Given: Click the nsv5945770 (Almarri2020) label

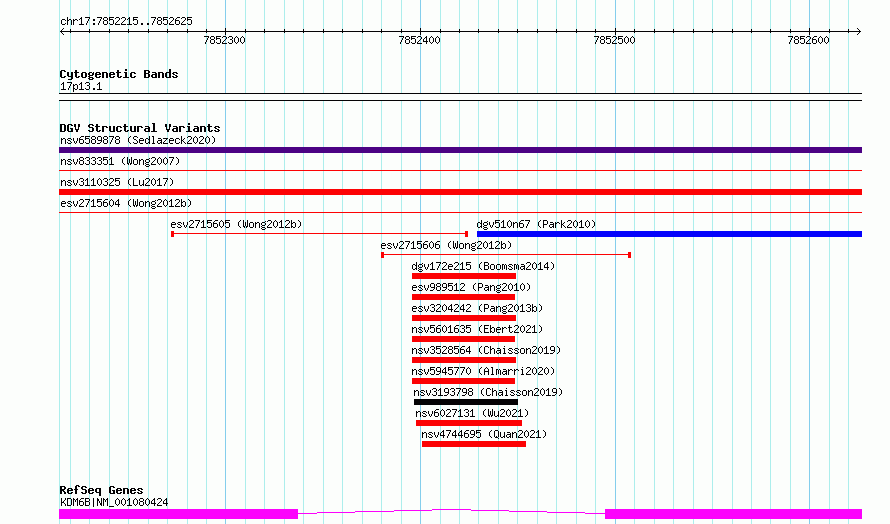Looking at the screenshot, I should pos(483,371).
